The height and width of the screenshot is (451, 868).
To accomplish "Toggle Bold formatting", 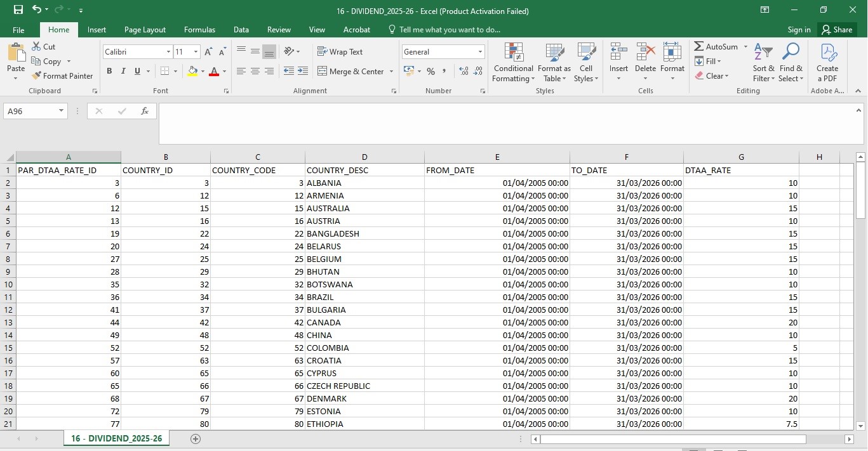I will pyautogui.click(x=109, y=72).
